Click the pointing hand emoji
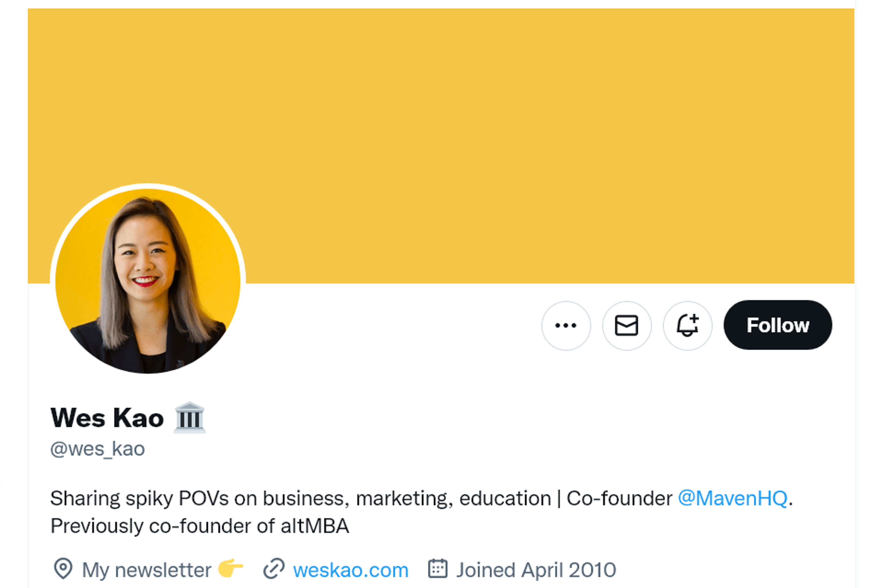Viewport: 881px width, 588px height. [x=230, y=568]
